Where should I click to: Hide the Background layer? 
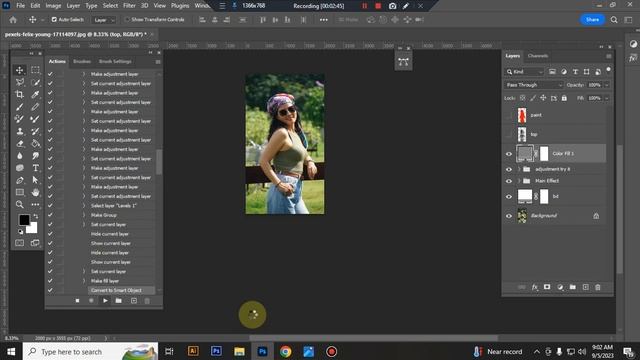pyautogui.click(x=509, y=216)
